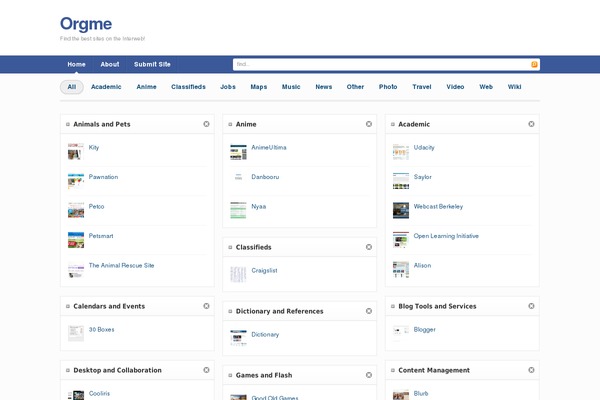Collapse the Desktop and Collaboration panel toggle
Image resolution: width=600 pixels, height=400 pixels.
pos(68,370)
